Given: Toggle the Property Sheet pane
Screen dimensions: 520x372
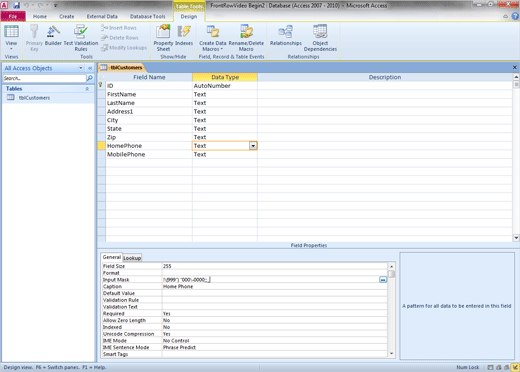Looking at the screenshot, I should pos(163,37).
